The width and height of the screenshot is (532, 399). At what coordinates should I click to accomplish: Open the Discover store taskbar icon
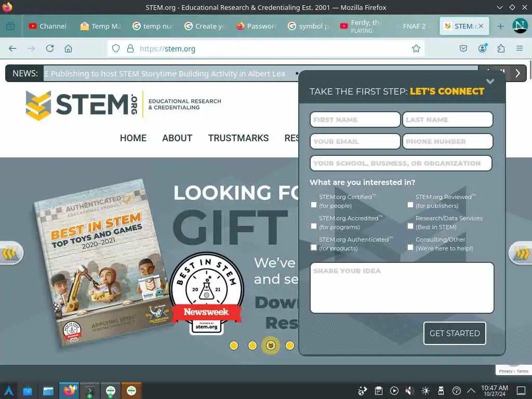coord(28,391)
